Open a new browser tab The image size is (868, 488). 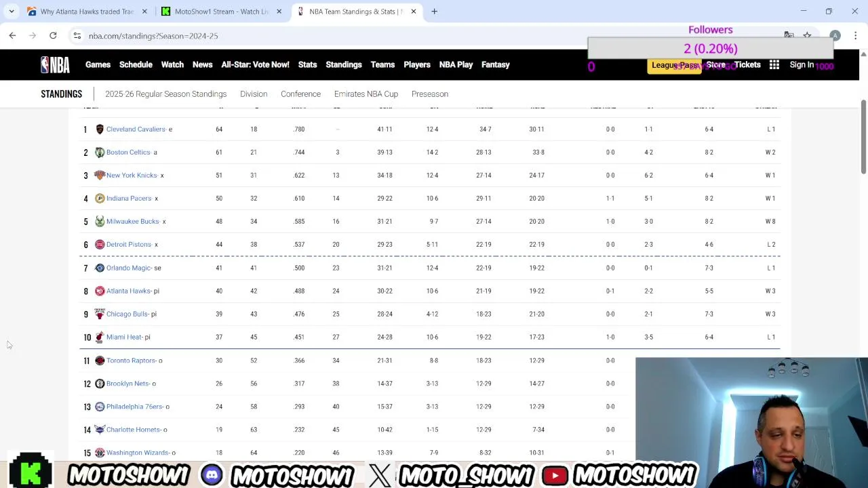click(434, 11)
